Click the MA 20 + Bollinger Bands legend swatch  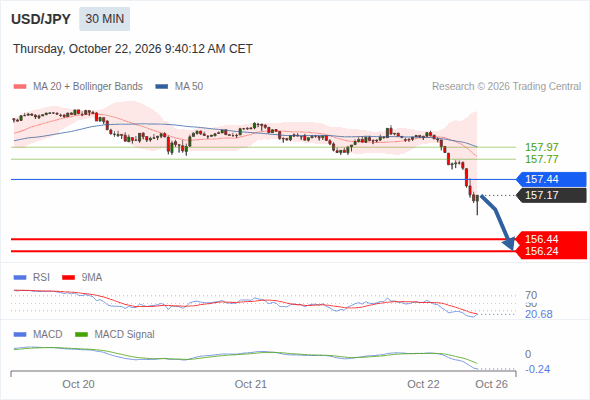(x=20, y=87)
